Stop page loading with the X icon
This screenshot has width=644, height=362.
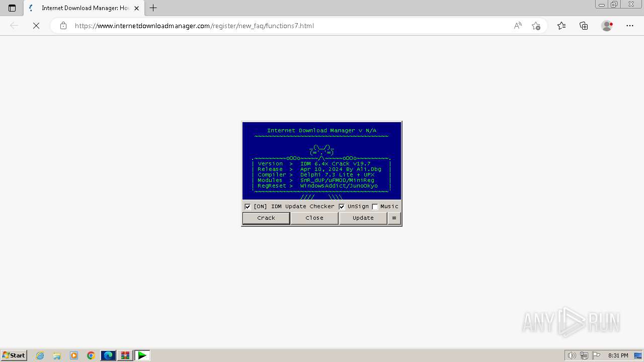pyautogui.click(x=36, y=26)
